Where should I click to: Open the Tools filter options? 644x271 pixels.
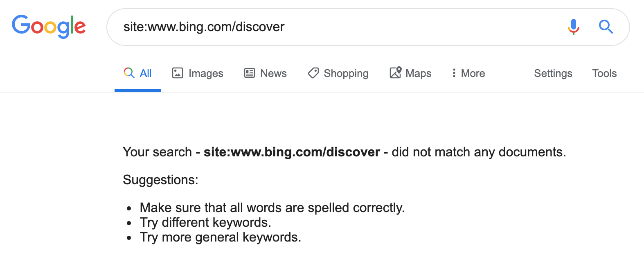tap(604, 73)
